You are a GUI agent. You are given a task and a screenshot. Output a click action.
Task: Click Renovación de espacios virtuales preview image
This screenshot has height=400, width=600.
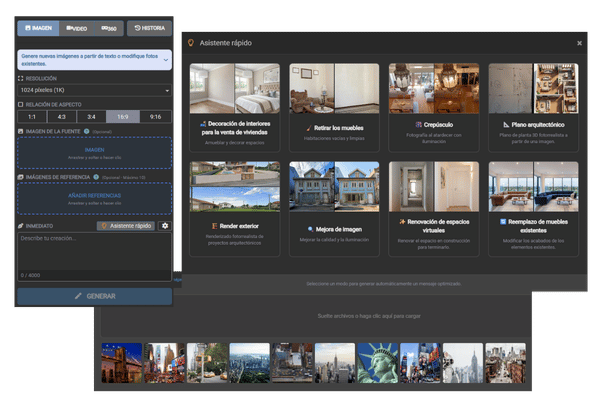tap(434, 186)
